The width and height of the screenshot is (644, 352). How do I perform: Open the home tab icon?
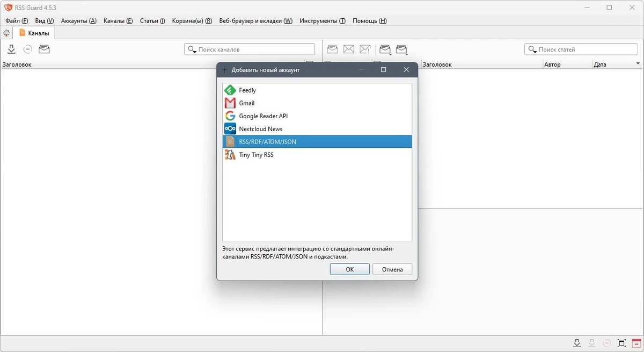point(6,33)
